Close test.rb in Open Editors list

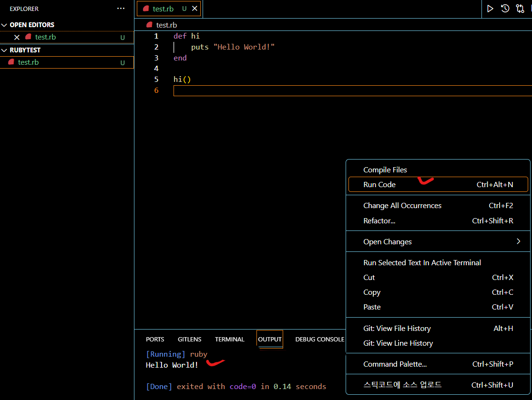pos(17,37)
